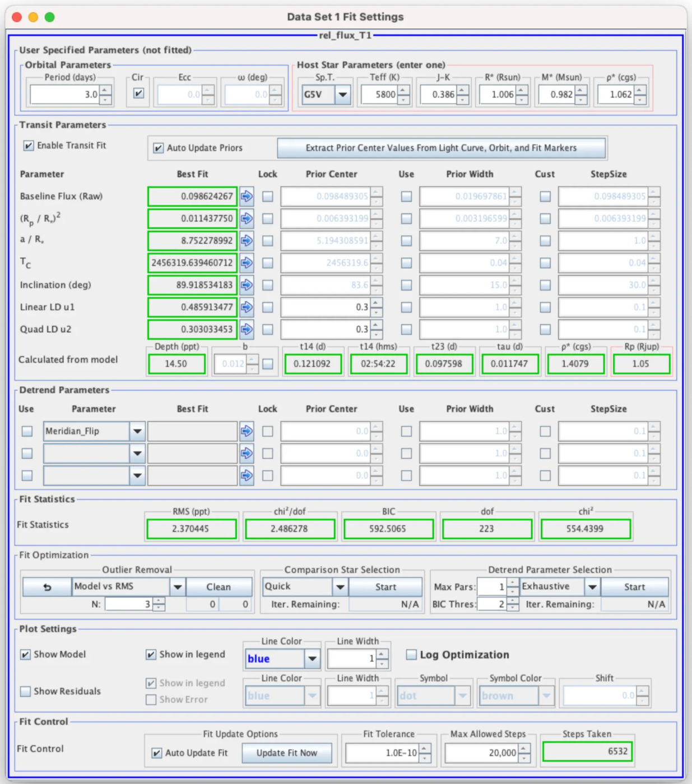Screen dimensions: 692x784
Task: Open the Sp.T. spectral type dropdown
Action: pyautogui.click(x=342, y=95)
